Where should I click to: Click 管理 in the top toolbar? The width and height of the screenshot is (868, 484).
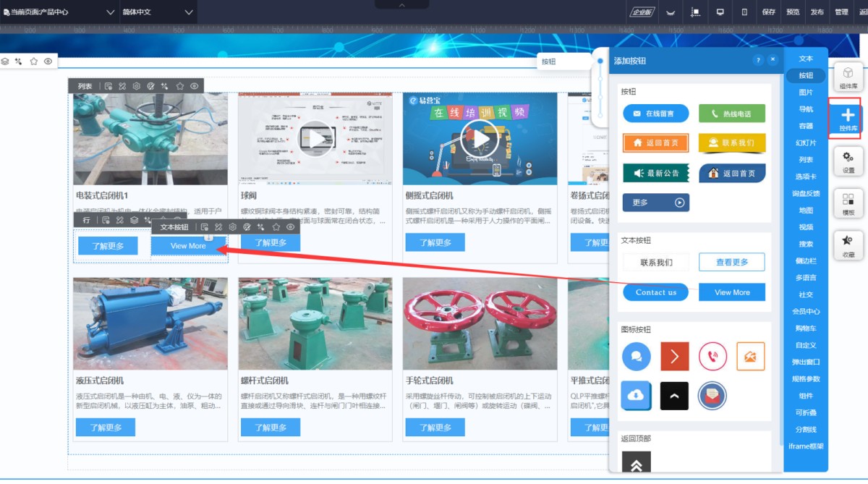[x=841, y=12]
